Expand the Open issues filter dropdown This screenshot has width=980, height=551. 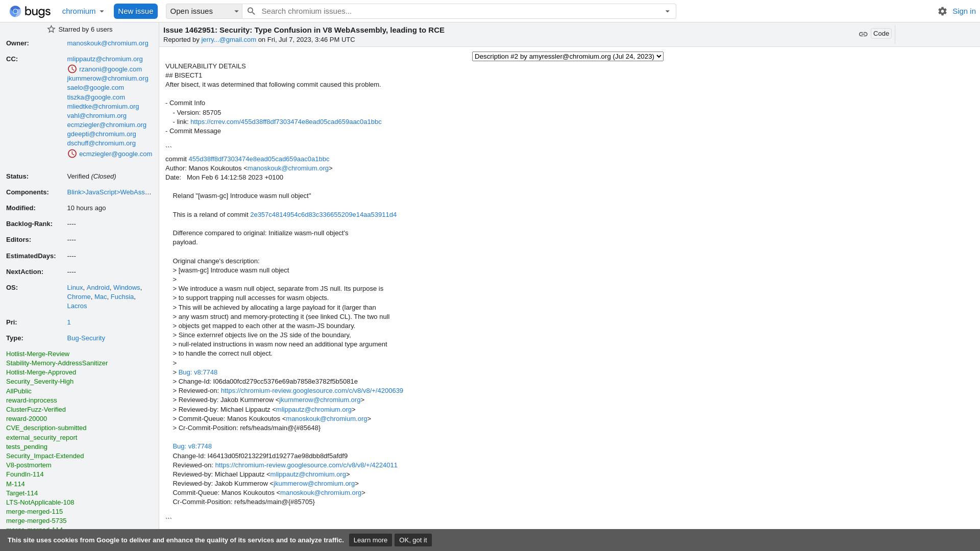click(x=236, y=11)
